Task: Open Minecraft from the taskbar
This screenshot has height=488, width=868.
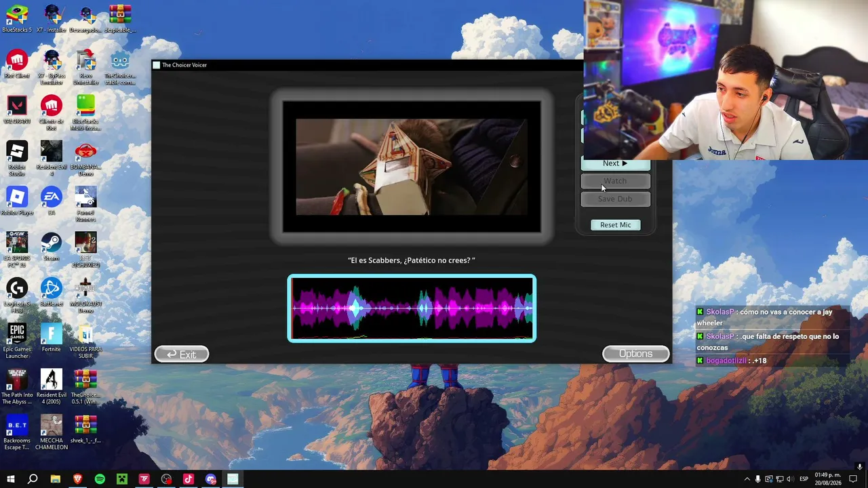Action: coord(122,479)
